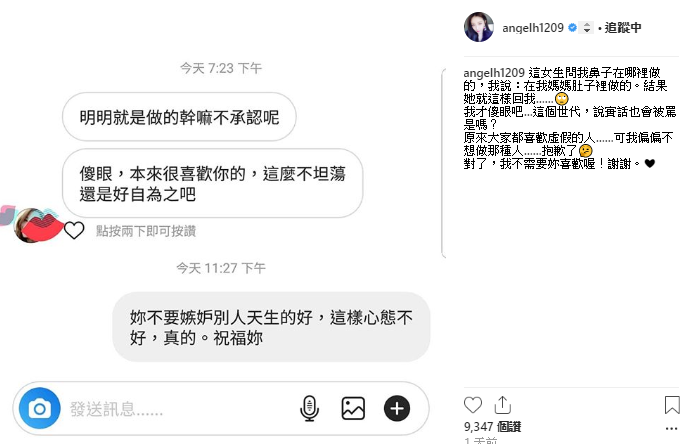690x444 pixels.
Task: Share the post via the share icon
Action: [x=503, y=405]
